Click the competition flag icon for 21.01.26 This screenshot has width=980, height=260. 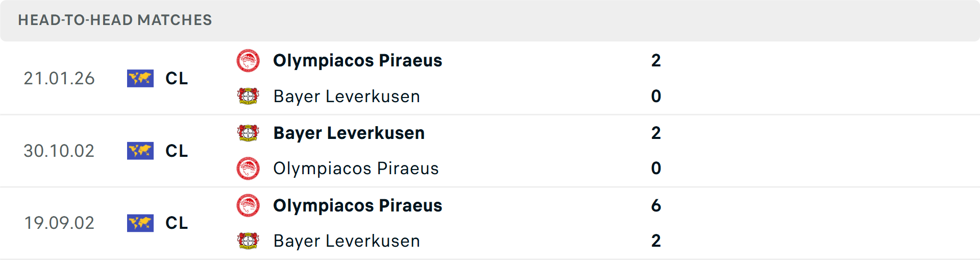point(140,78)
